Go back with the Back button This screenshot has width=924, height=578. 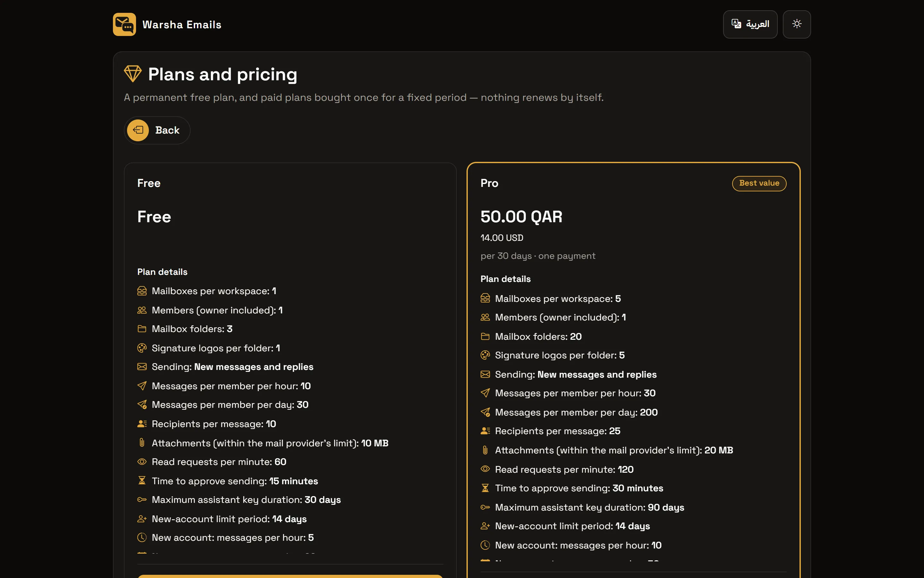(157, 130)
